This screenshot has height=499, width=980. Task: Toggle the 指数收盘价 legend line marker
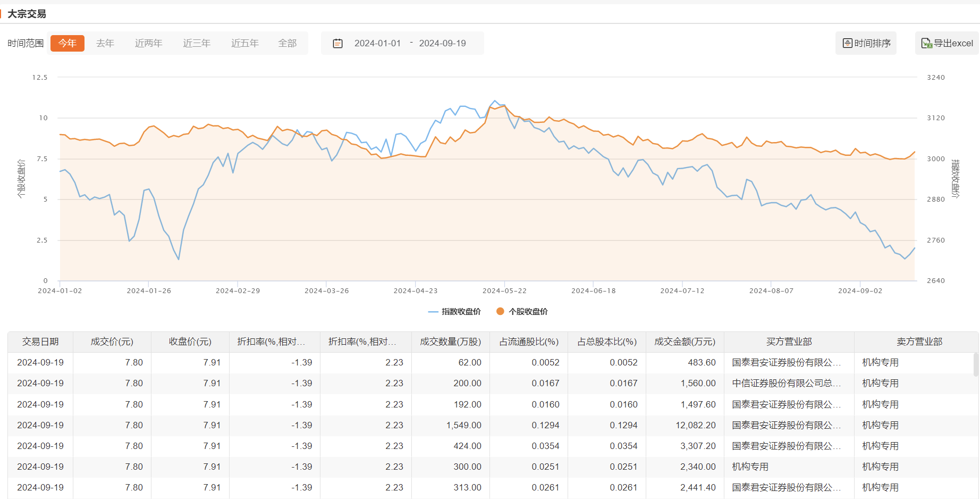(433, 312)
